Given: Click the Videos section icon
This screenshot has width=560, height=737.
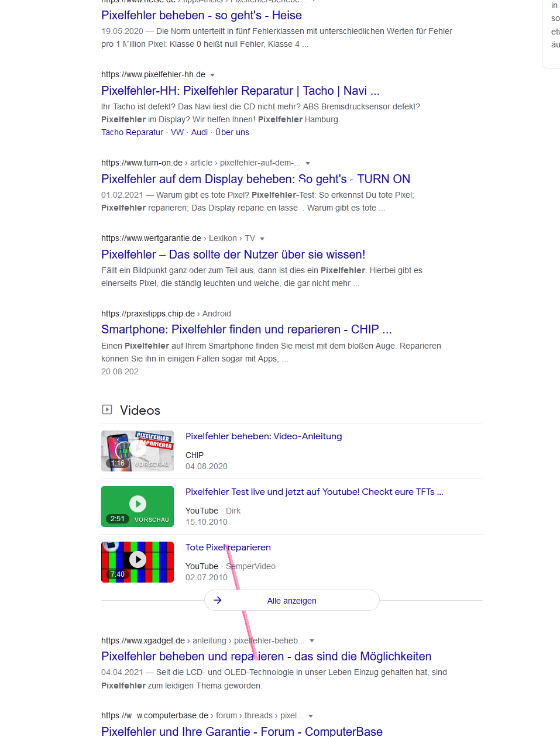Looking at the screenshot, I should click(107, 409).
